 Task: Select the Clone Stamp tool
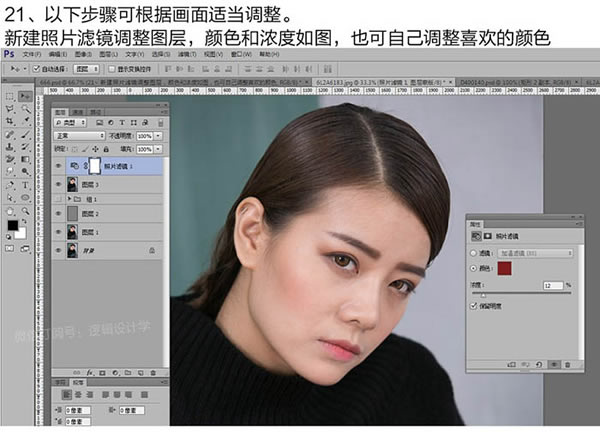pyautogui.click(x=10, y=147)
